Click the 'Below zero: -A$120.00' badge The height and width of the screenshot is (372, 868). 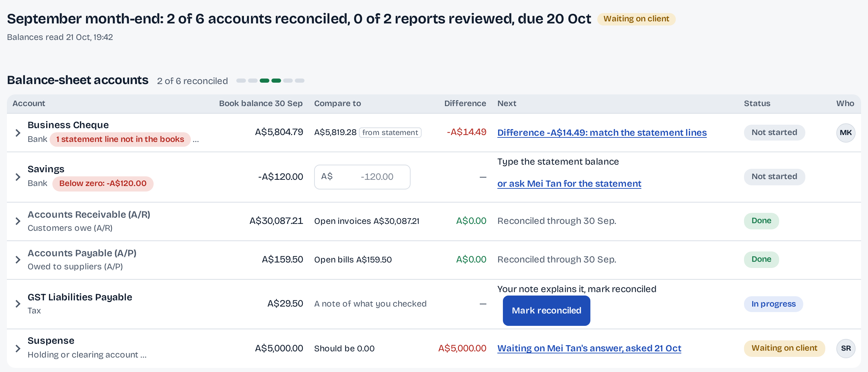point(103,183)
